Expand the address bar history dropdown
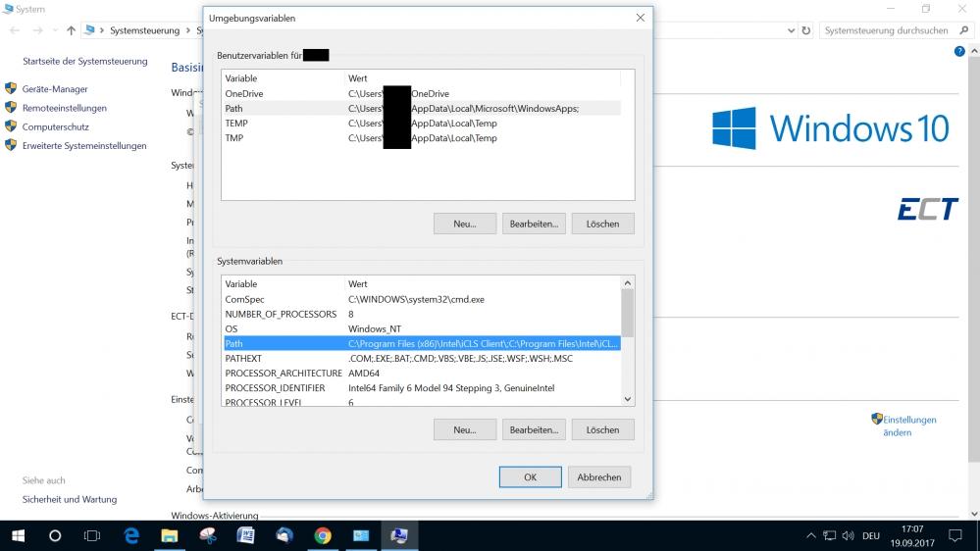 790,30
